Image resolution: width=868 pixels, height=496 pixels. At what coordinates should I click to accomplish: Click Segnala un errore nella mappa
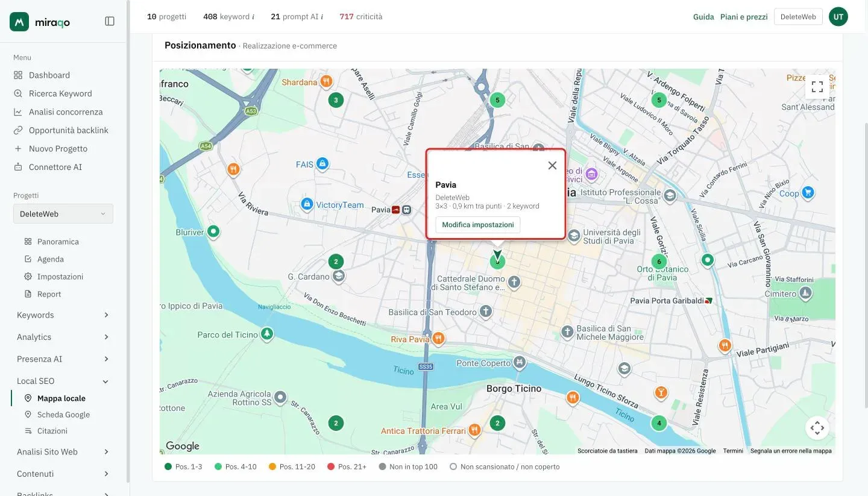tap(791, 451)
